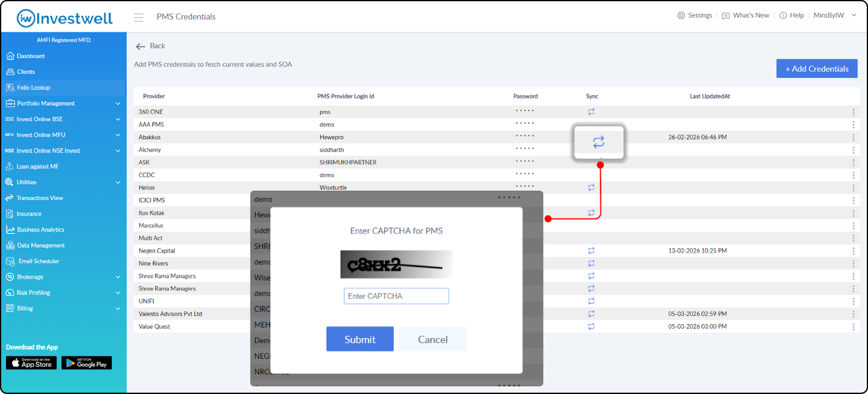
Task: Click the Last UpdatedAt column header
Action: click(x=710, y=96)
